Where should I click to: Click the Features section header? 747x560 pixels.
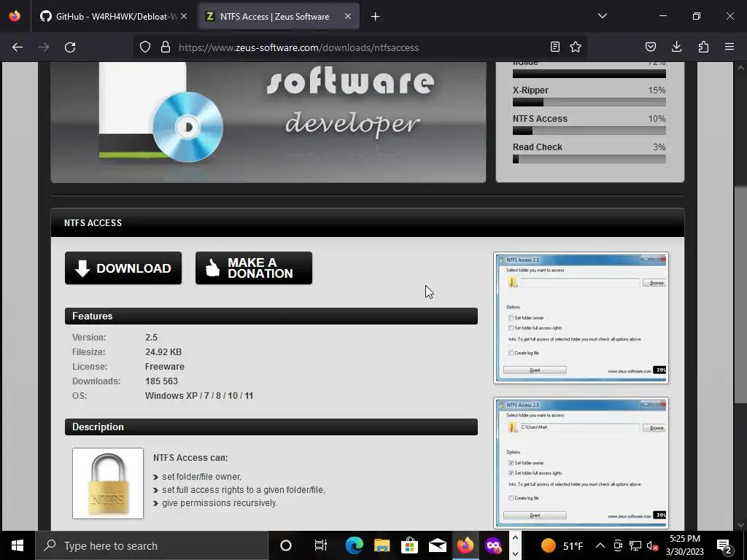coord(271,316)
